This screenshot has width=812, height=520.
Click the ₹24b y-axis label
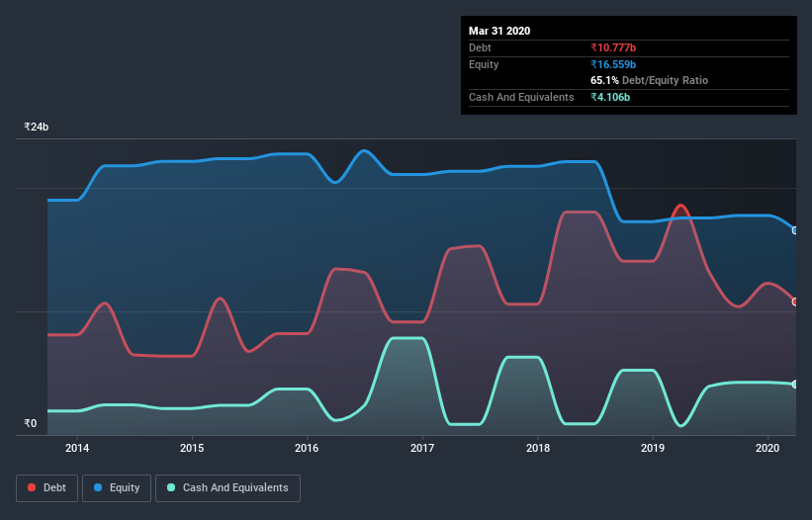point(37,127)
